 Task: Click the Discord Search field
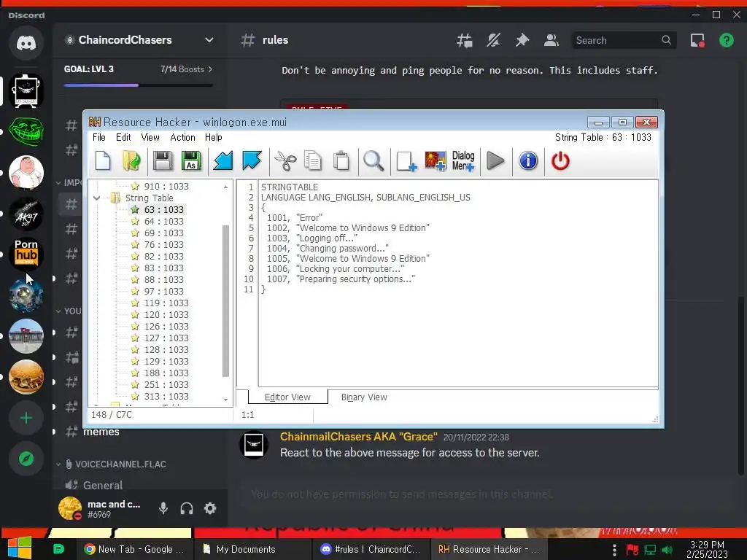[624, 41]
